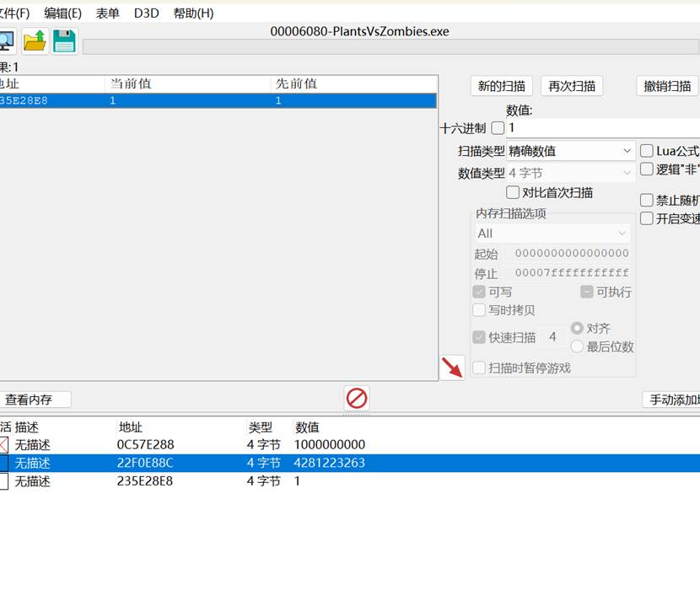Enable the Lua公式 checkbox
The image size is (700, 601).
tap(646, 151)
